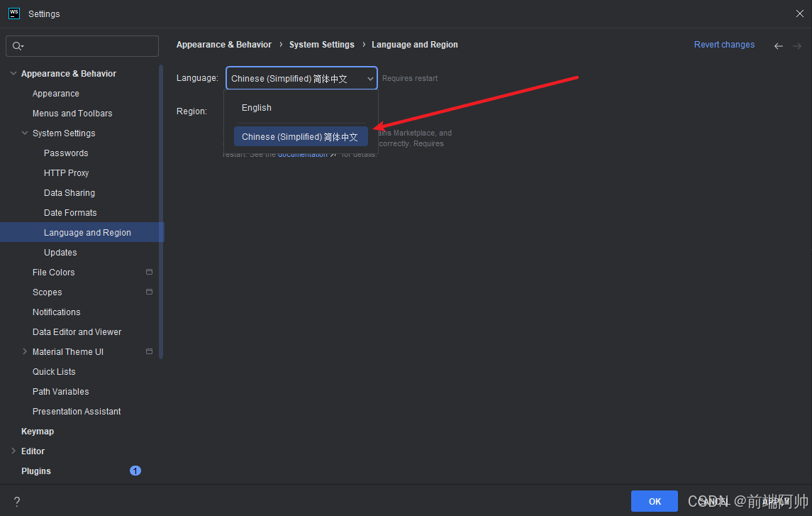
Task: Open the Plugins settings page
Action: [x=35, y=471]
